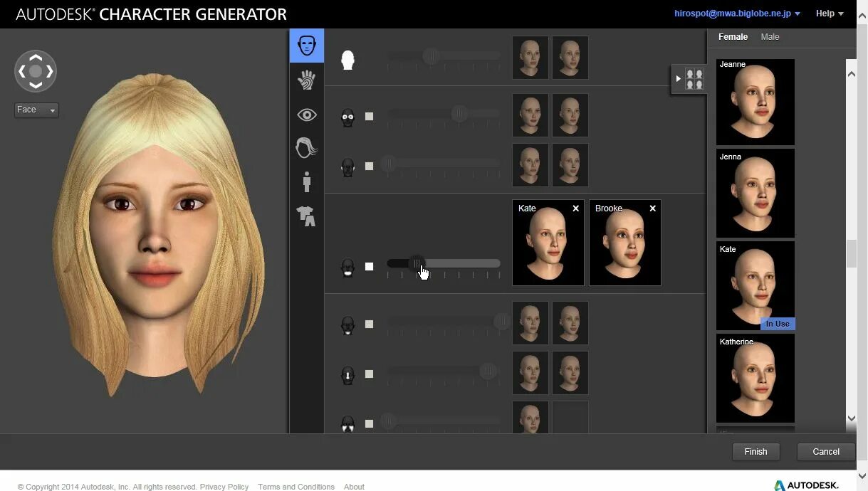Click the active mouth region slider handle

click(x=417, y=263)
